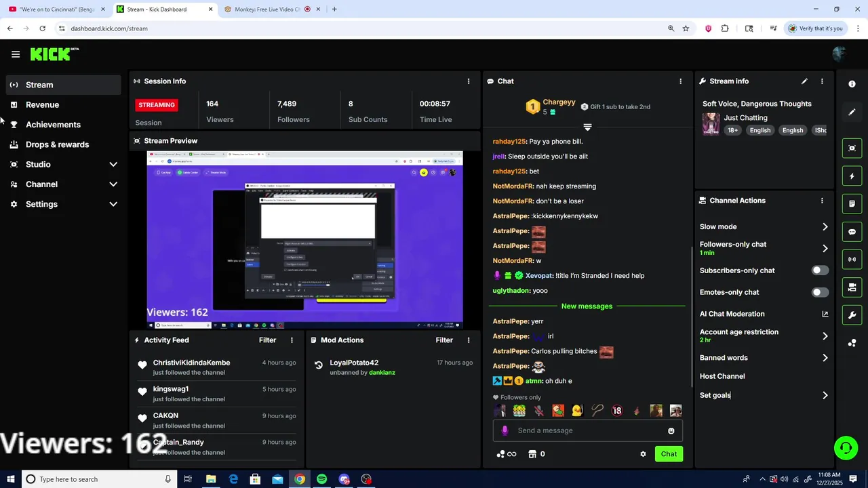868x488 pixels.
Task: Toggle Emotes-only chat switch
Action: 820,292
